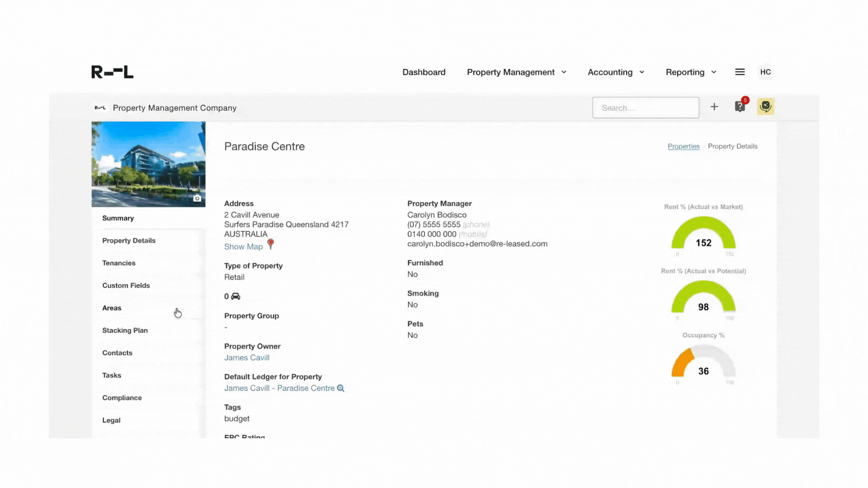Click the HC user avatar
The image size is (868, 488).
click(765, 72)
